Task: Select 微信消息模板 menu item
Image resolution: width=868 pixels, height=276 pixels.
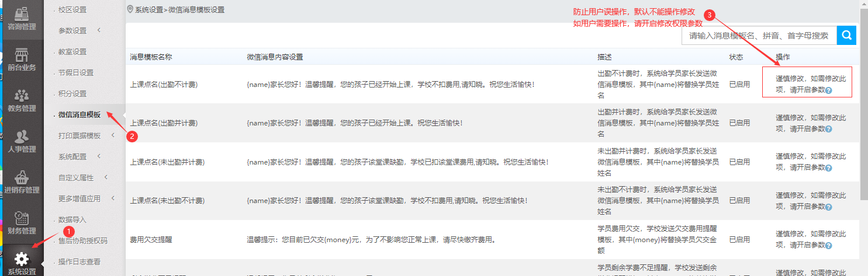Action: click(79, 114)
